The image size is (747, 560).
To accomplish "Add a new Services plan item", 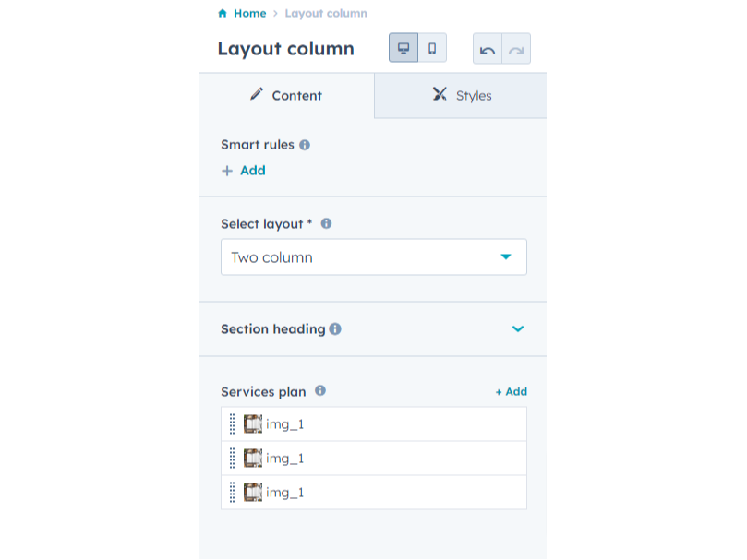I will 511,390.
